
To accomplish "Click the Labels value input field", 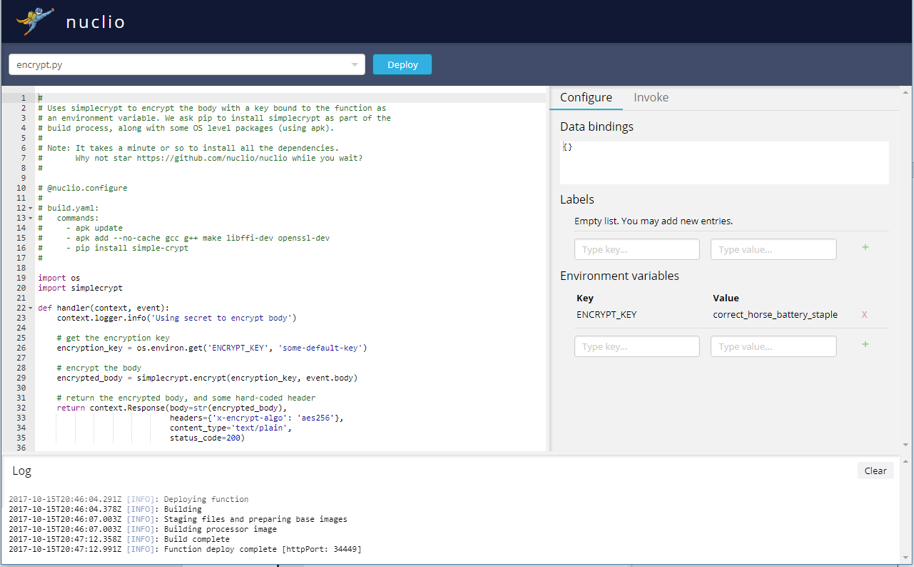I will [773, 249].
